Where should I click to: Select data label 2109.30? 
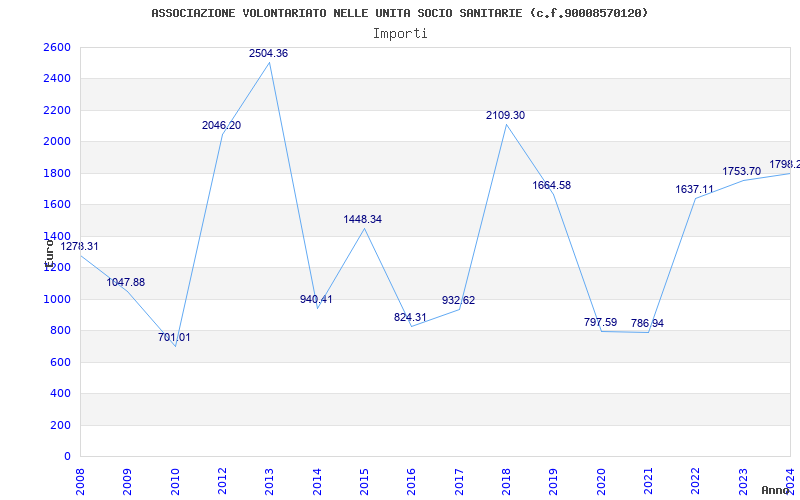point(506,116)
